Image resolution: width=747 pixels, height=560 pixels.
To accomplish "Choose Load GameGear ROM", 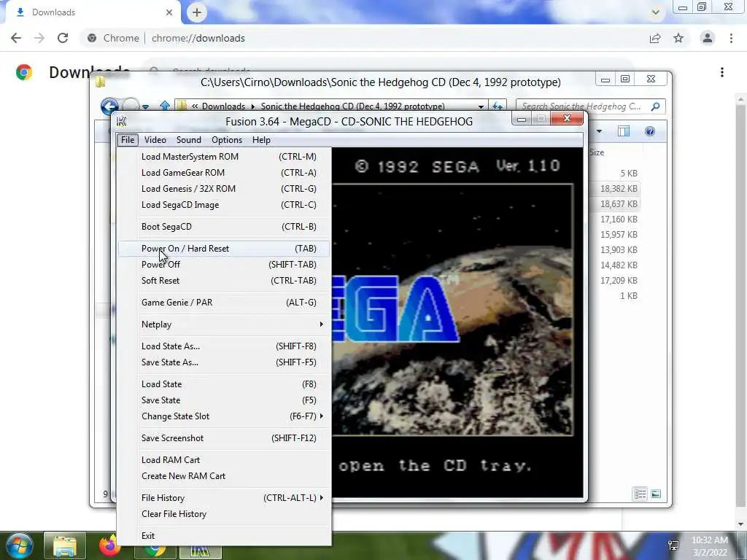I will coord(224,173).
